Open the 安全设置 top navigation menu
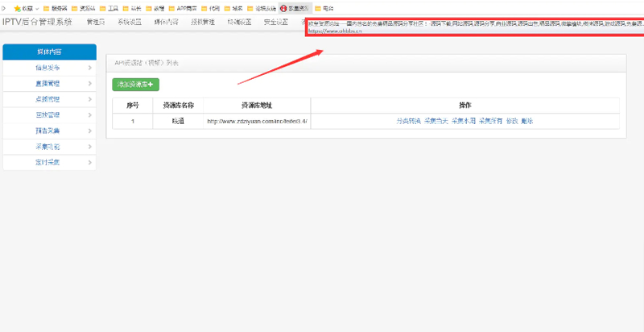 coord(276,22)
